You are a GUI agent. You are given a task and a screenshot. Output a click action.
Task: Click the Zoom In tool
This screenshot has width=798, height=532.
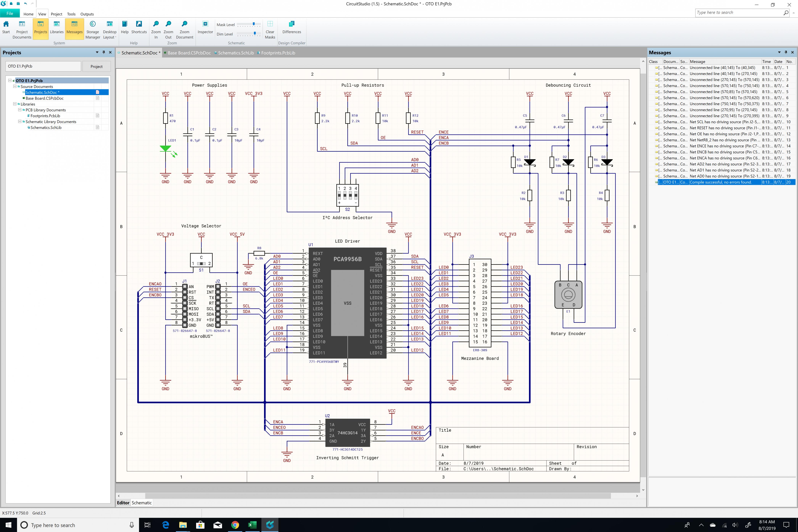pos(156,30)
